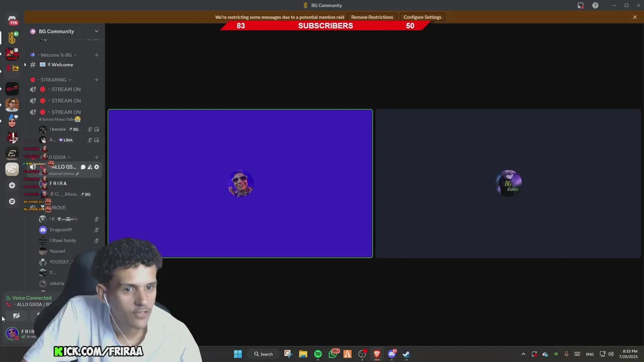Click Remove Restrictions button
The image size is (644, 362).
point(372,17)
